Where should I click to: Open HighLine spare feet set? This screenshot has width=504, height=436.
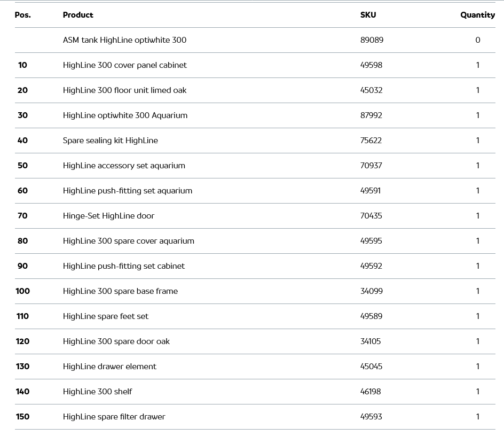(x=106, y=316)
